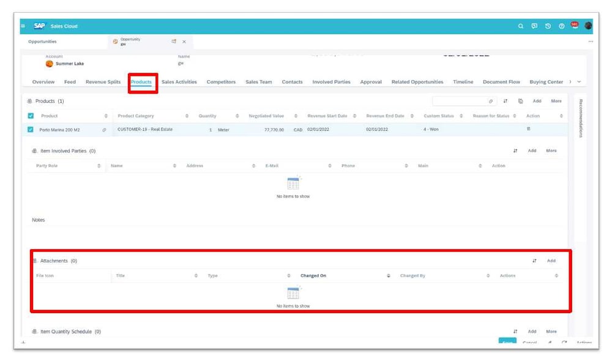Screen dimensions: 612x364
Task: Click Add in Products toolbar
Action: pyautogui.click(x=537, y=101)
